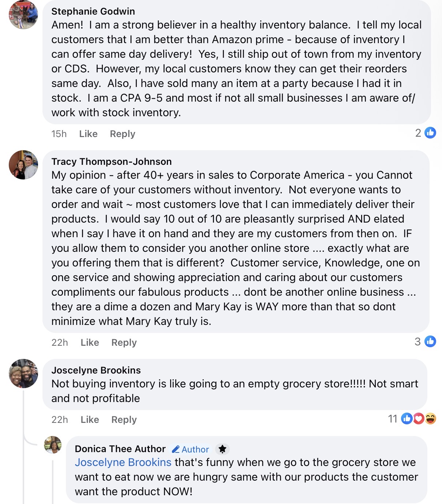The image size is (442, 504).
Task: Open Donica Thee Author's name link
Action: (120, 449)
